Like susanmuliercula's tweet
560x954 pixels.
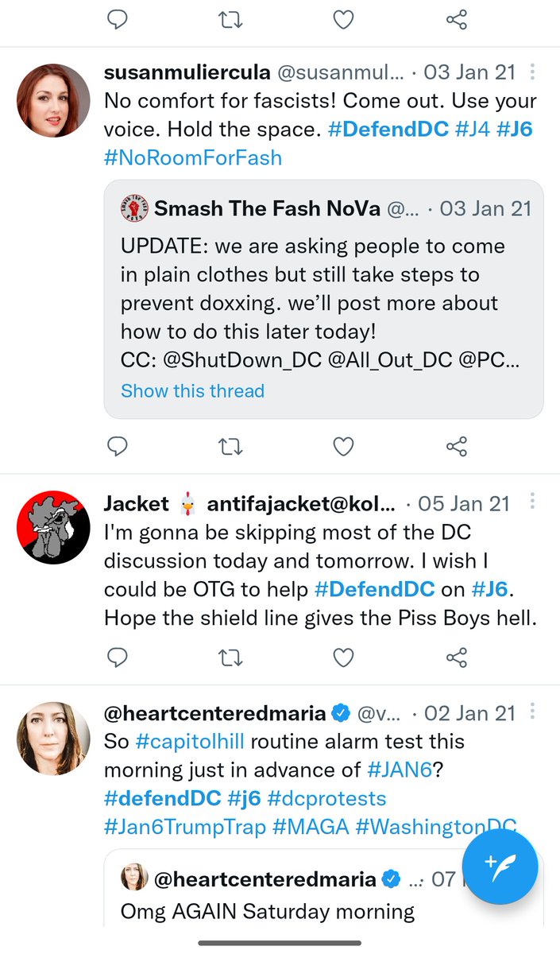[343, 448]
